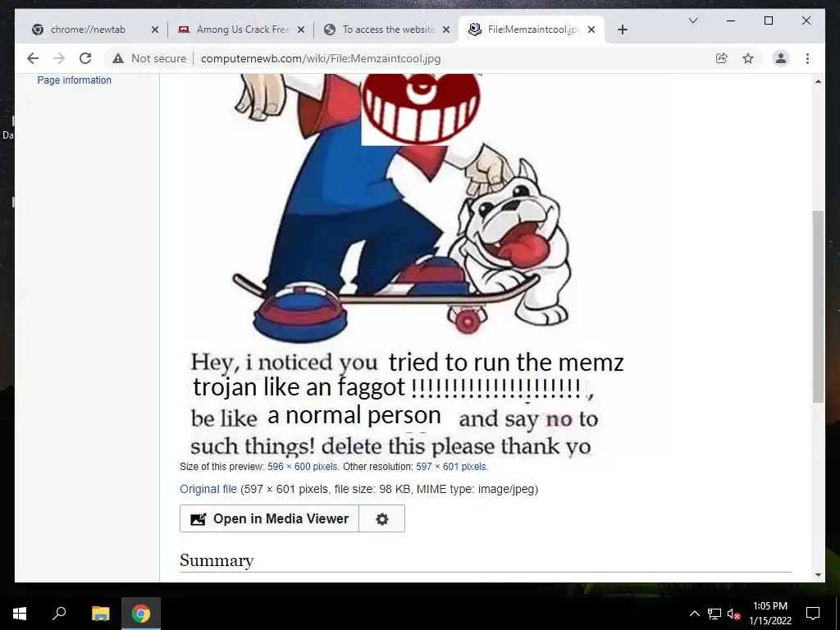Open the Chrome profile avatar menu
The height and width of the screenshot is (630, 840).
click(781, 58)
